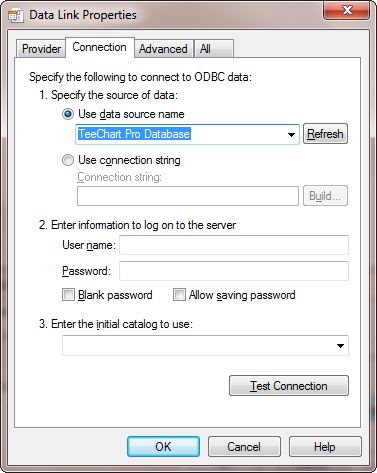377x473 pixels.
Task: Focus the User name input field
Action: point(234,245)
